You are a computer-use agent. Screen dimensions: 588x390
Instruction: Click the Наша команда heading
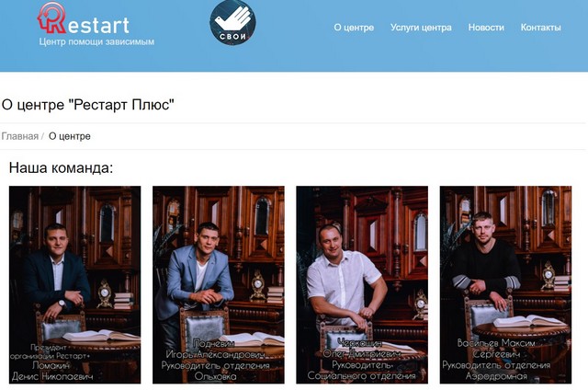coord(61,167)
